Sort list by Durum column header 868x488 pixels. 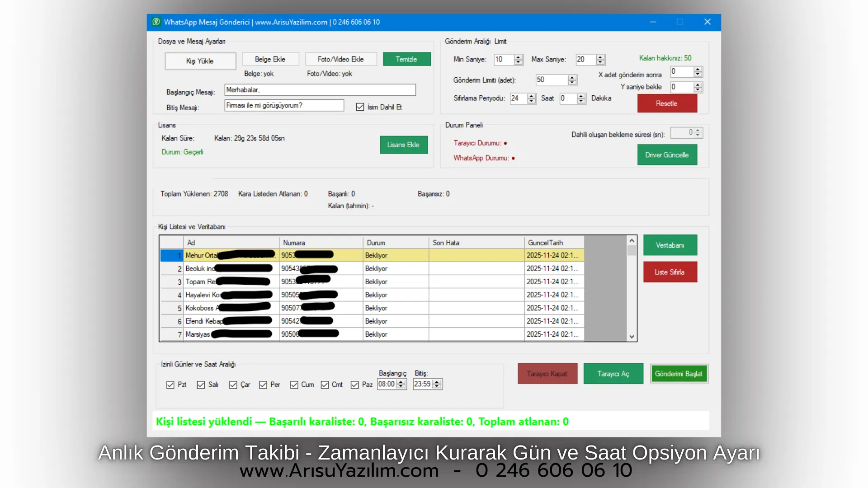tap(395, 243)
